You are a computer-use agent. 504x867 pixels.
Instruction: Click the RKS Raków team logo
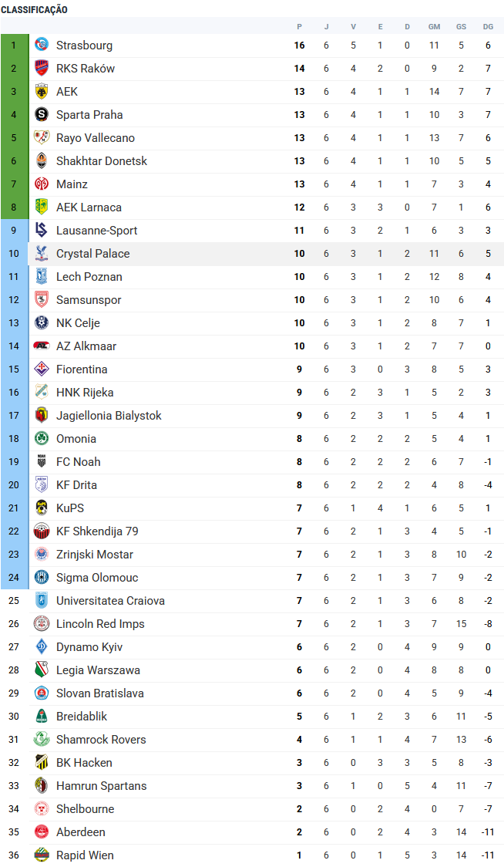(x=42, y=69)
